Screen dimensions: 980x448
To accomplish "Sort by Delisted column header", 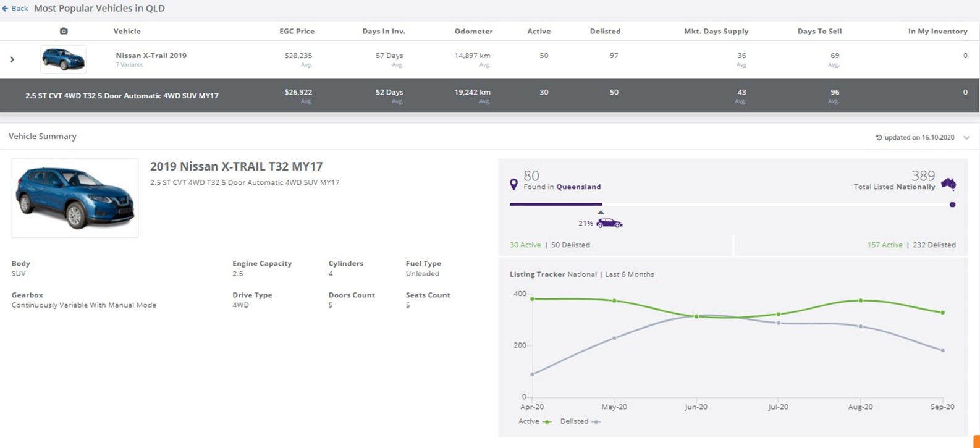I will click(605, 31).
